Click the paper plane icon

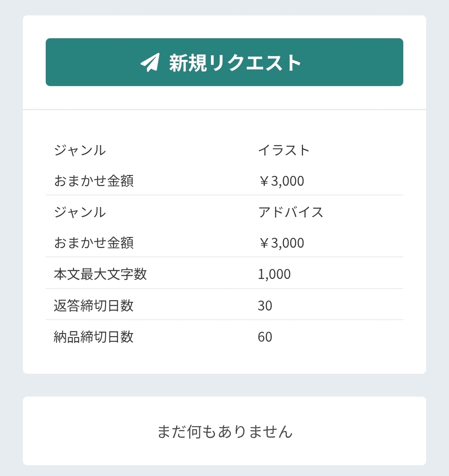click(150, 62)
